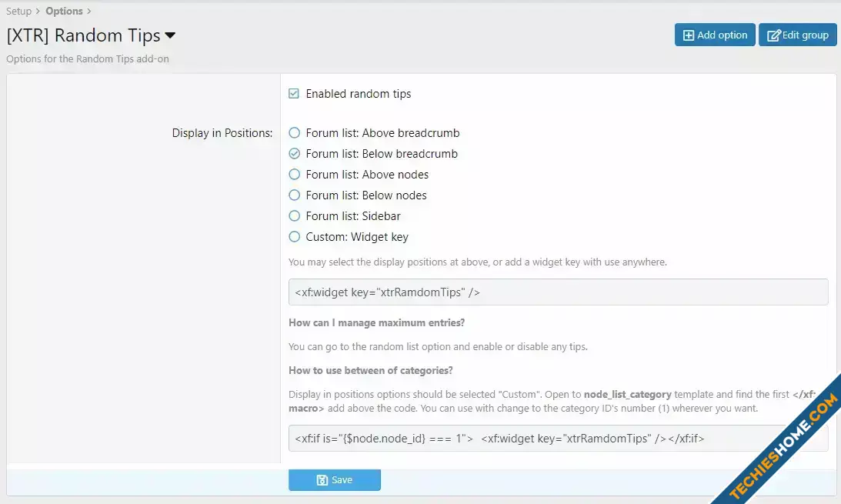The image size is (841, 504).
Task: Click the xf:if node_id code field
Action: click(559, 439)
